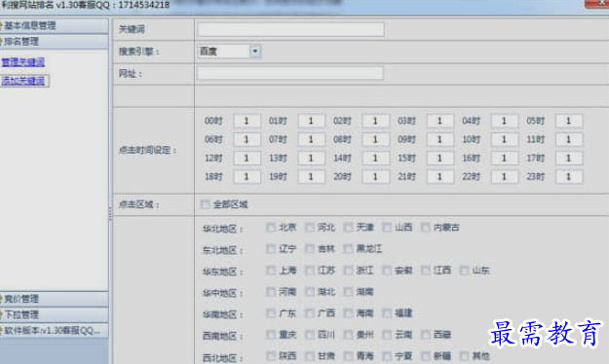The image size is (609, 364).
Task: Check the 陕西 region checkbox
Action: tap(271, 356)
